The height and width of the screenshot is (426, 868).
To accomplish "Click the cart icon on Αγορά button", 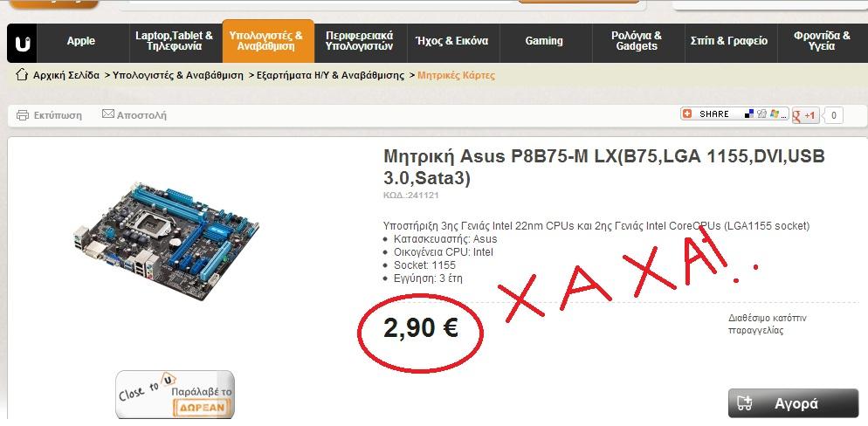I will [745, 404].
